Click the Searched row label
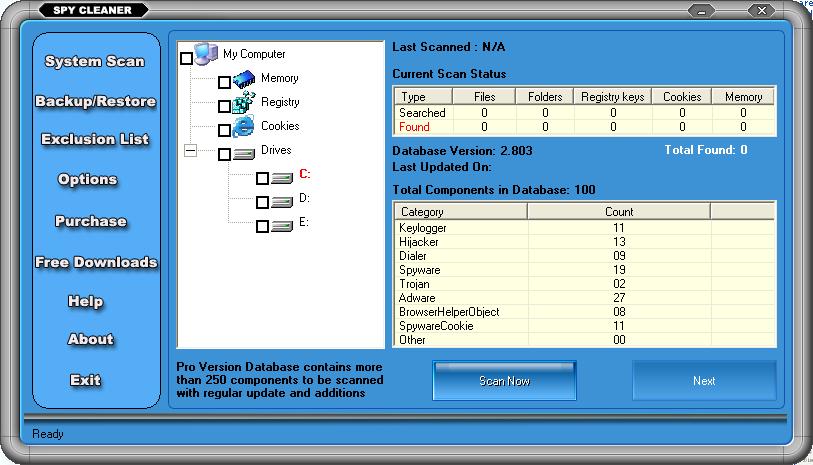The height and width of the screenshot is (465, 813). coord(422,112)
